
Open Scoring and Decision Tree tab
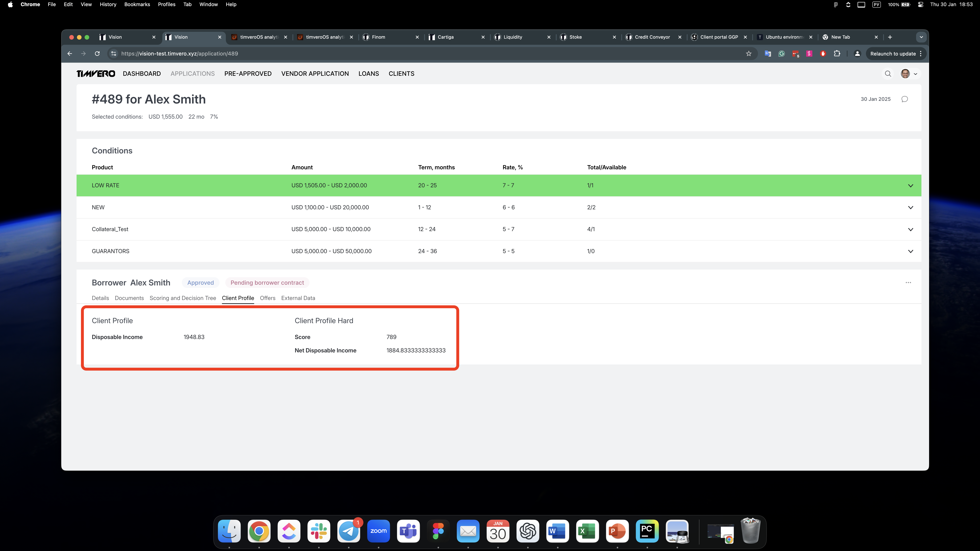183,298
